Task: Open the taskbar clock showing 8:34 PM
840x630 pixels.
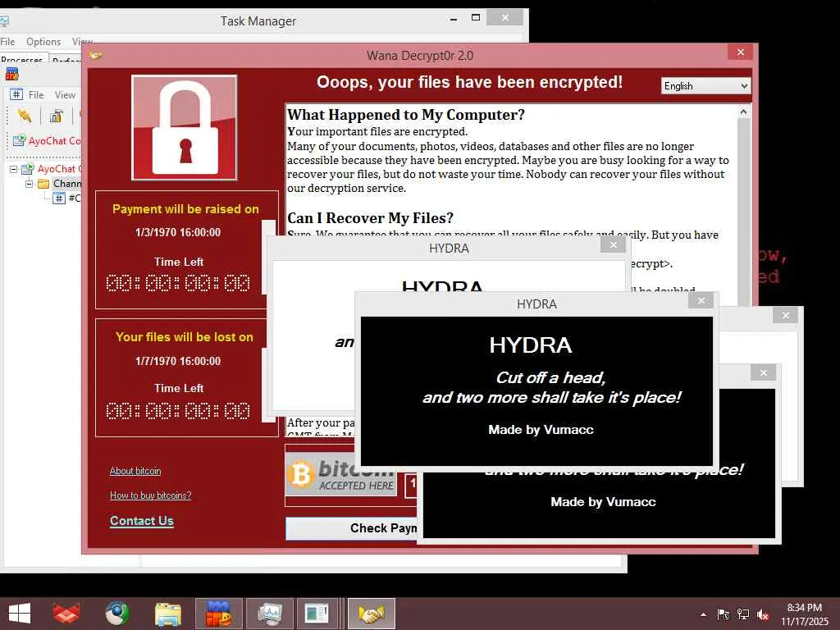Action: [x=804, y=614]
